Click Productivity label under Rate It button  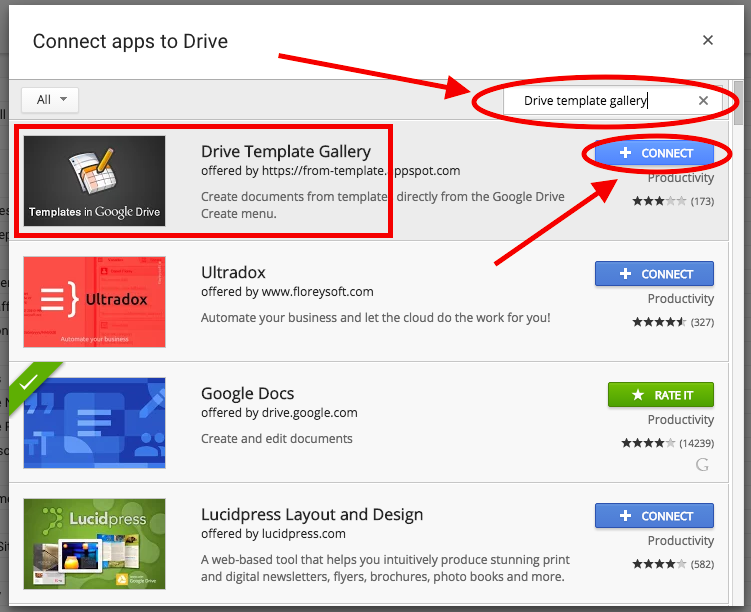(x=681, y=420)
